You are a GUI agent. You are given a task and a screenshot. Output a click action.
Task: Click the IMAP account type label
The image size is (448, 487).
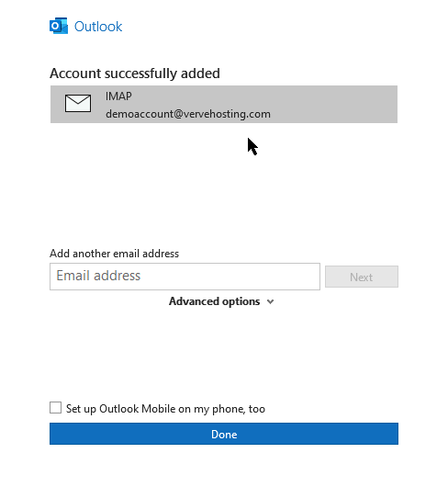(118, 96)
